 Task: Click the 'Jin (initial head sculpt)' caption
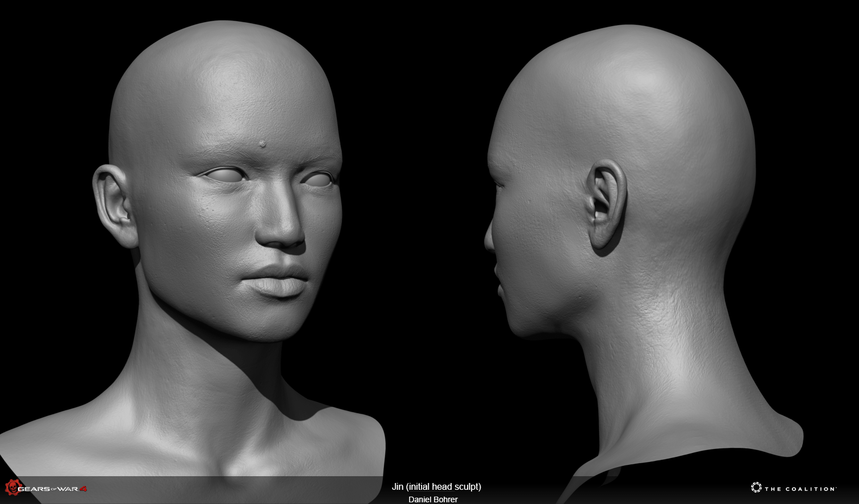pyautogui.click(x=436, y=486)
